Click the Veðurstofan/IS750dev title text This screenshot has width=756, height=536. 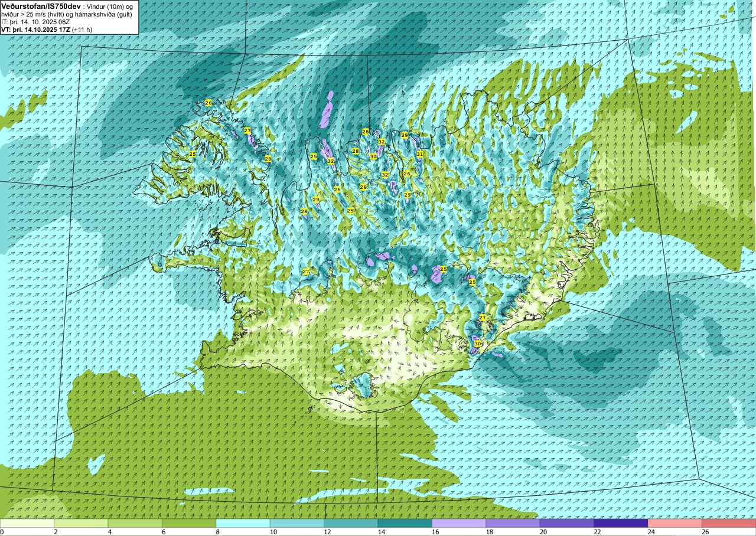[x=41, y=5]
